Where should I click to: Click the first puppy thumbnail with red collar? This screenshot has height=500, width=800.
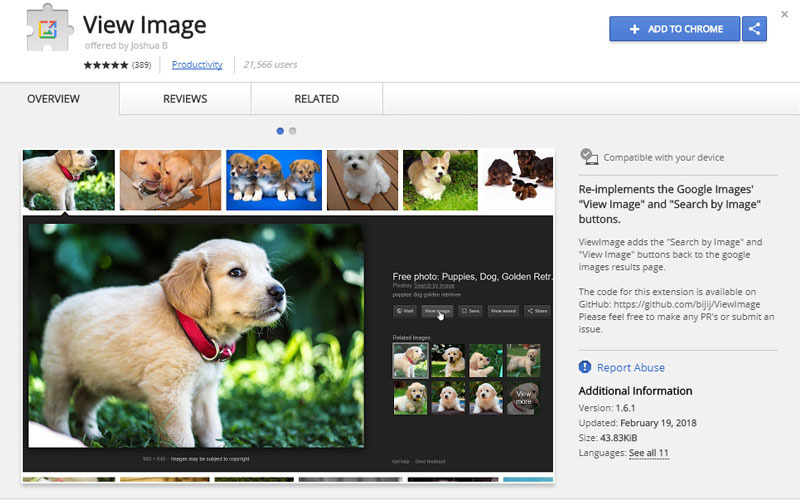[x=69, y=180]
